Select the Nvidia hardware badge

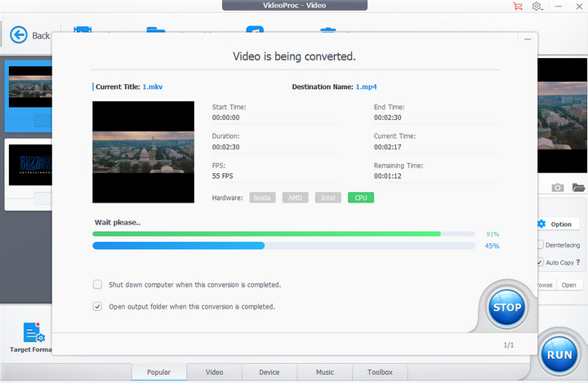(x=262, y=198)
